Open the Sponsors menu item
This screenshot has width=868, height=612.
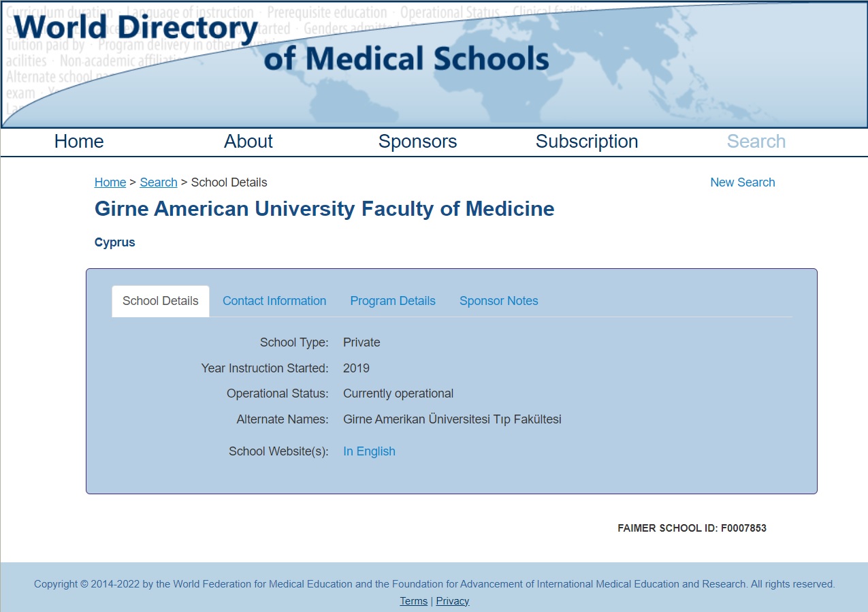point(417,142)
